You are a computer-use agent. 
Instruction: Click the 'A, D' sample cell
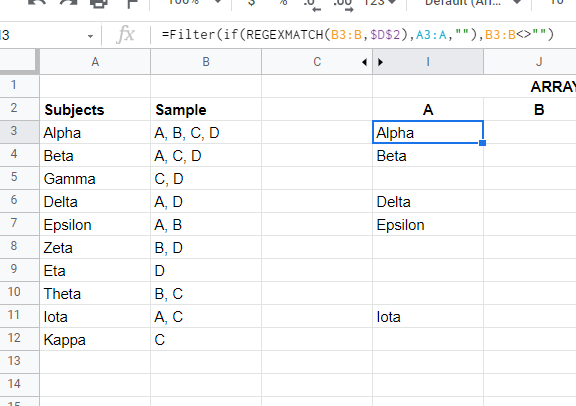[206, 201]
